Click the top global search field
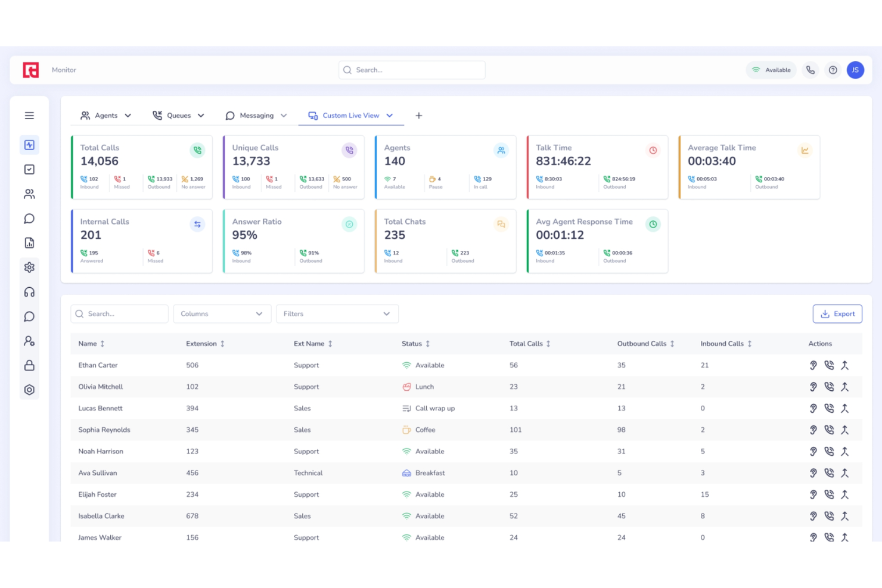This screenshot has width=882, height=588. click(x=412, y=70)
